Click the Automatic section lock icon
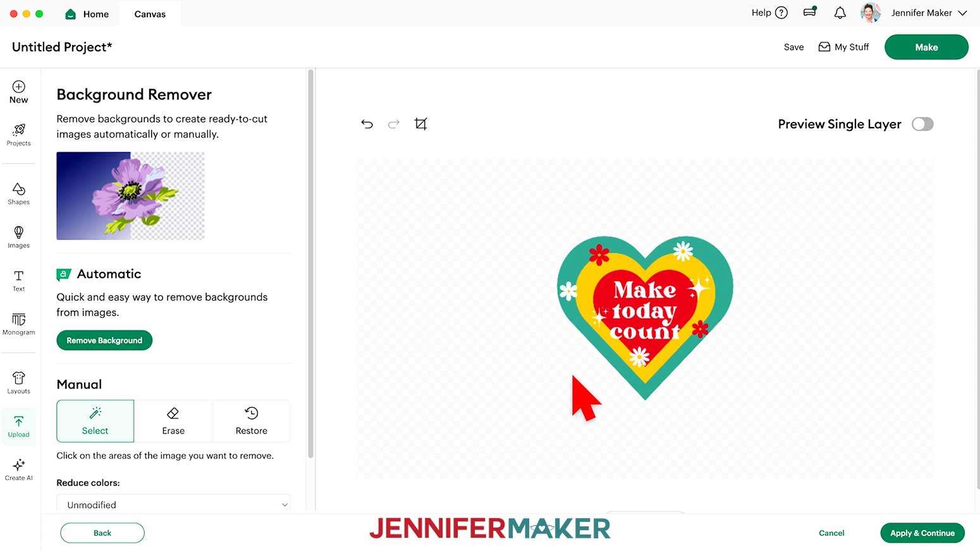 tap(63, 274)
